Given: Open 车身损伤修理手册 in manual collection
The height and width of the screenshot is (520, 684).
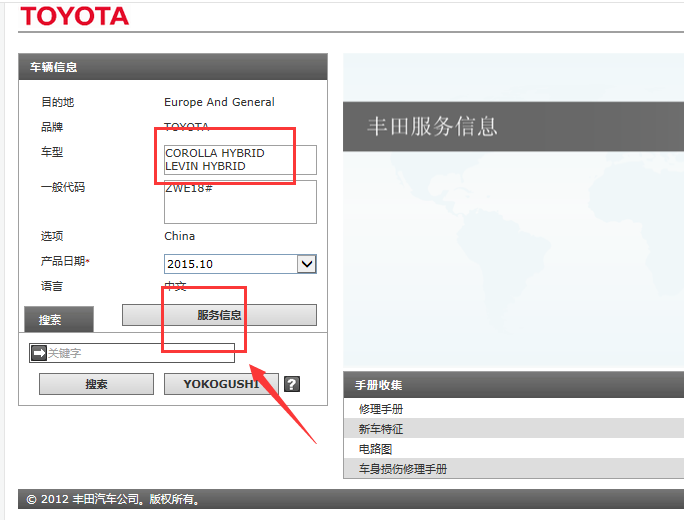Looking at the screenshot, I should [403, 469].
